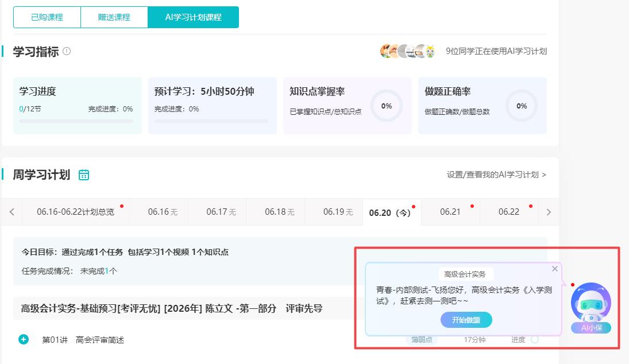
Task: Click the 学习进度 progress bar
Action: point(76,121)
